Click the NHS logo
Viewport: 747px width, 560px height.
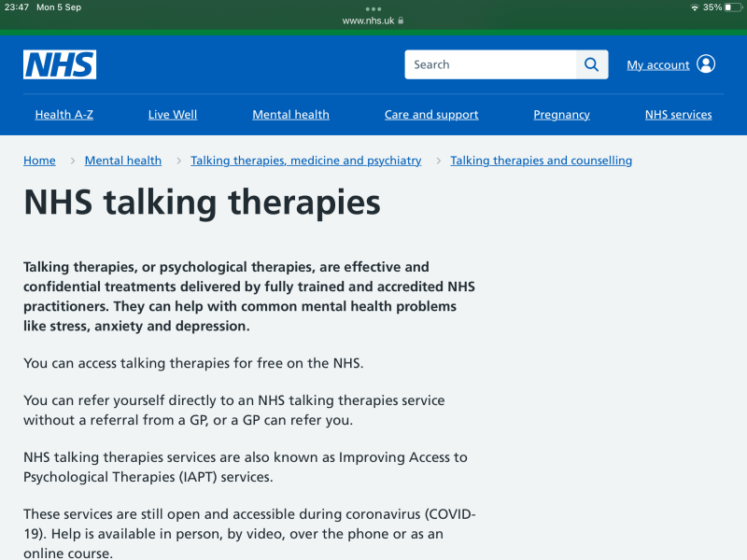pyautogui.click(x=60, y=64)
